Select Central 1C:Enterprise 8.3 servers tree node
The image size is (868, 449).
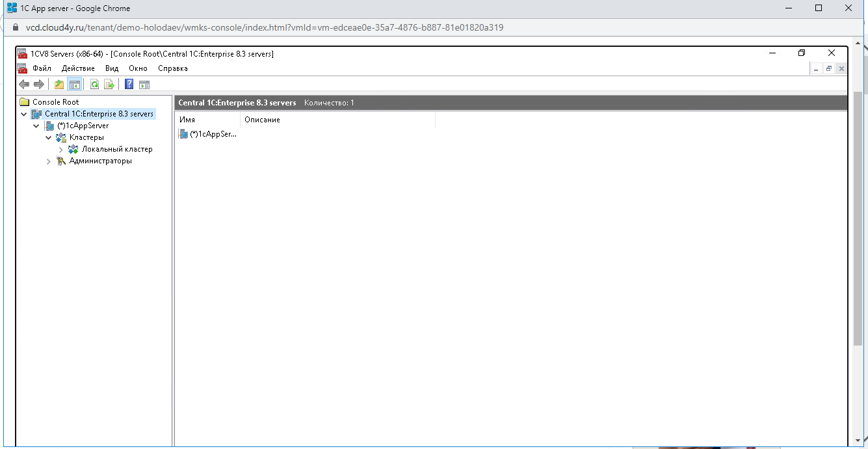(x=99, y=114)
